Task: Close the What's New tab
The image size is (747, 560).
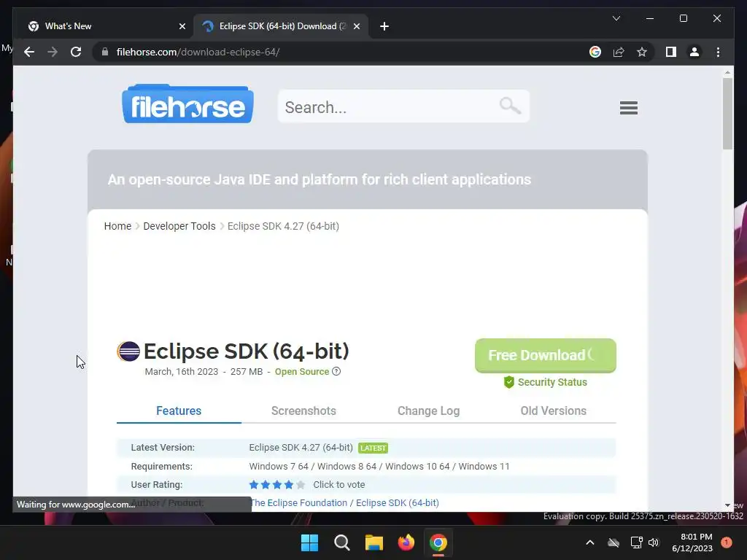Action: click(x=182, y=26)
